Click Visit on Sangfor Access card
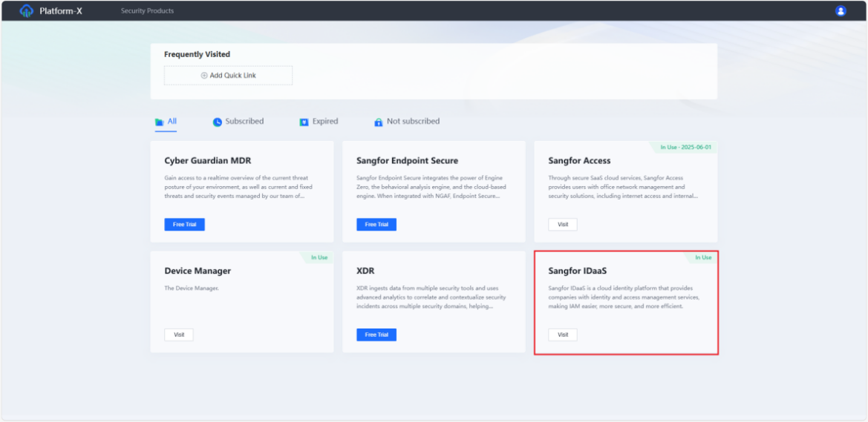Viewport: 868px width, 422px height. coord(563,225)
